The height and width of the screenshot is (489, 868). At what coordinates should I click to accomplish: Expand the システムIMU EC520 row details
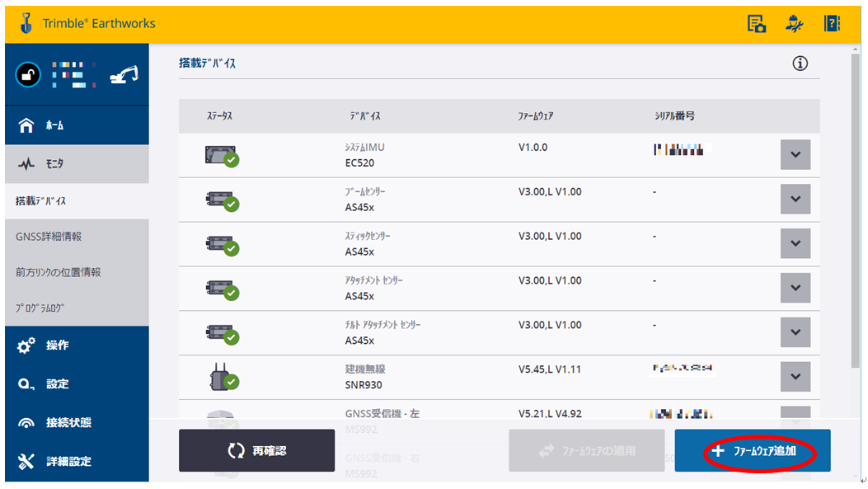pyautogui.click(x=795, y=155)
